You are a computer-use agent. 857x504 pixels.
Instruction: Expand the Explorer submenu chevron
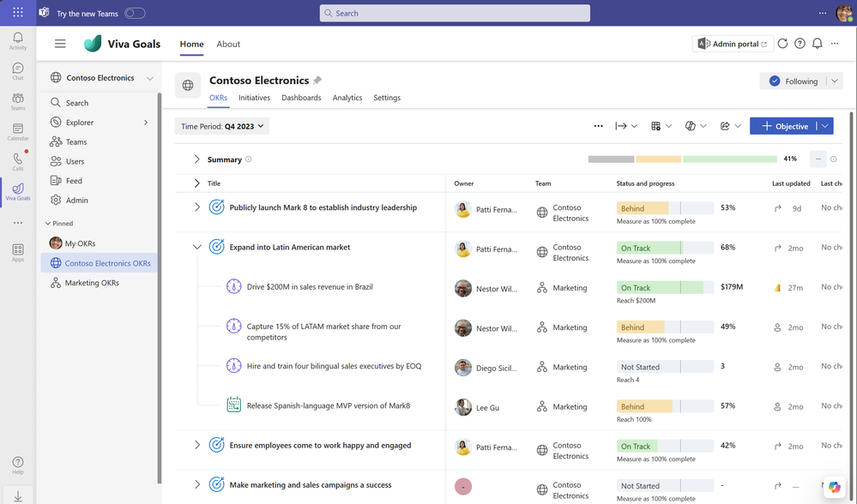click(x=146, y=123)
